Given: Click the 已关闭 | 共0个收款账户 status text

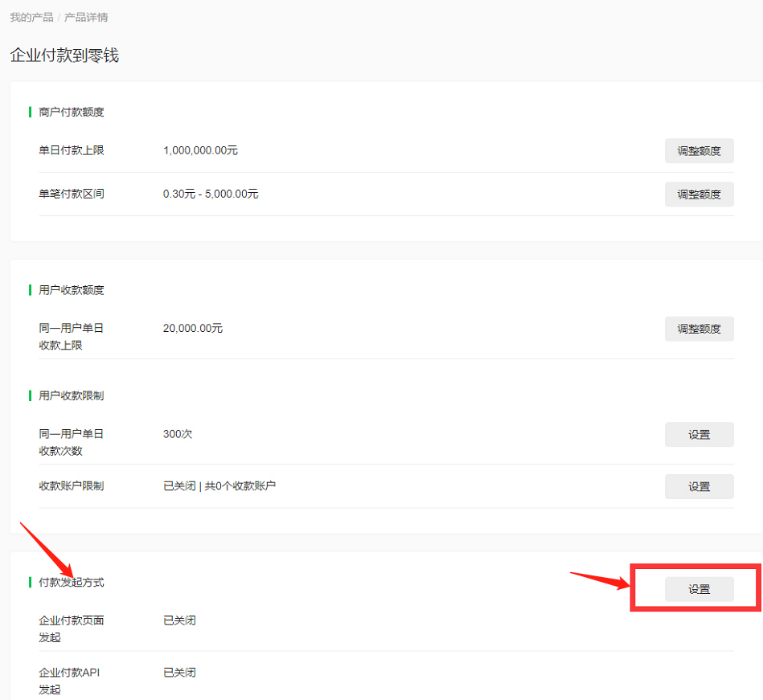Looking at the screenshot, I should (219, 486).
